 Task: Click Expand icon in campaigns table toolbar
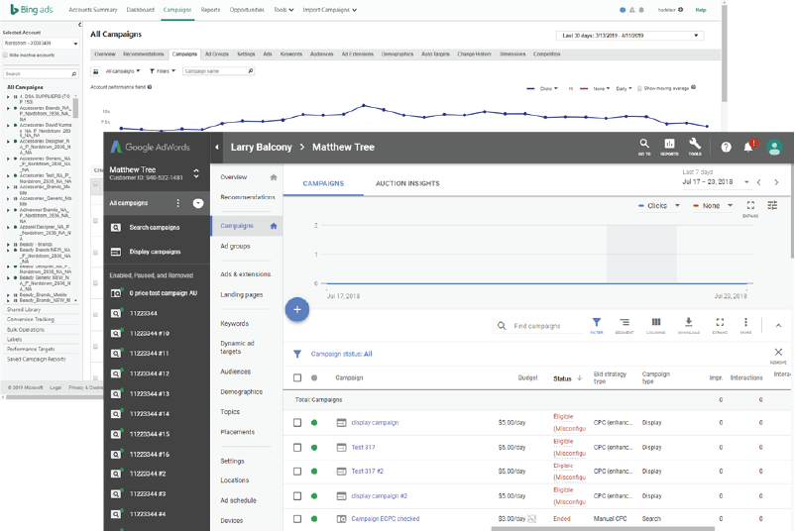click(x=720, y=323)
